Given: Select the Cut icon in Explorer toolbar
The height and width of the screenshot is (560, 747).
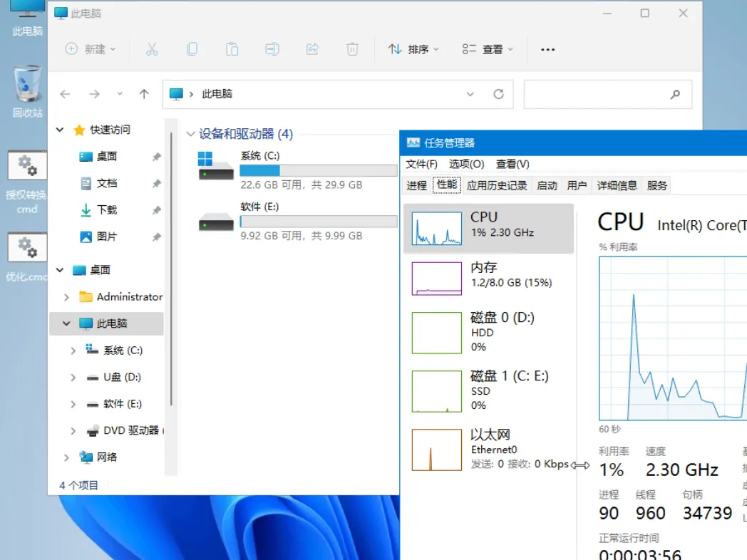Looking at the screenshot, I should point(152,49).
